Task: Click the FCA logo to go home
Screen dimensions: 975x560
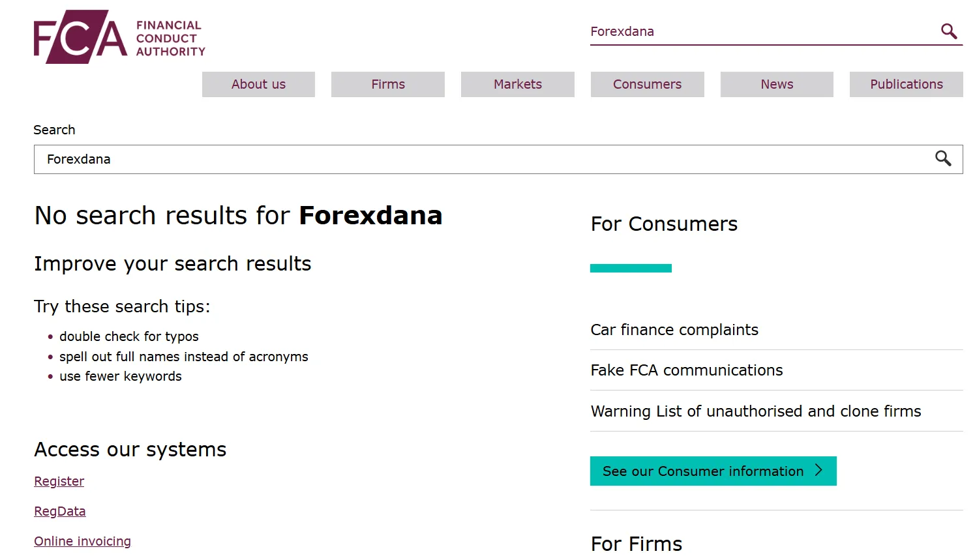Action: 119,37
